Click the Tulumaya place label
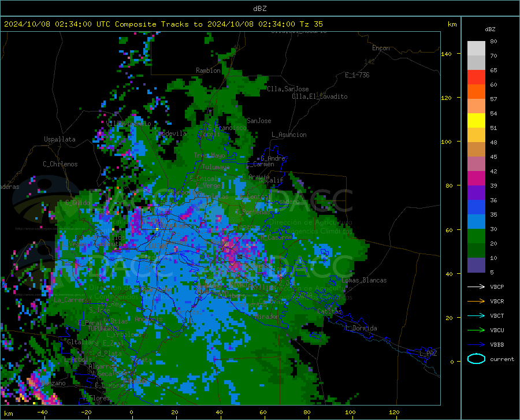Image resolution: width=520 pixels, height=420 pixels. [216, 167]
